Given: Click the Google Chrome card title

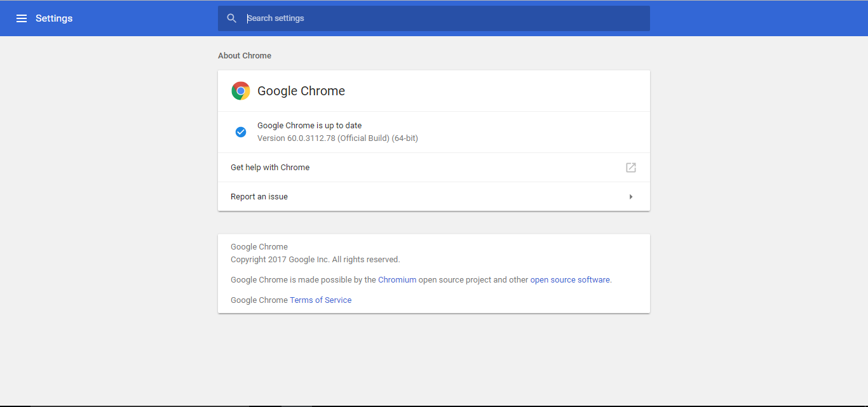Looking at the screenshot, I should [301, 91].
